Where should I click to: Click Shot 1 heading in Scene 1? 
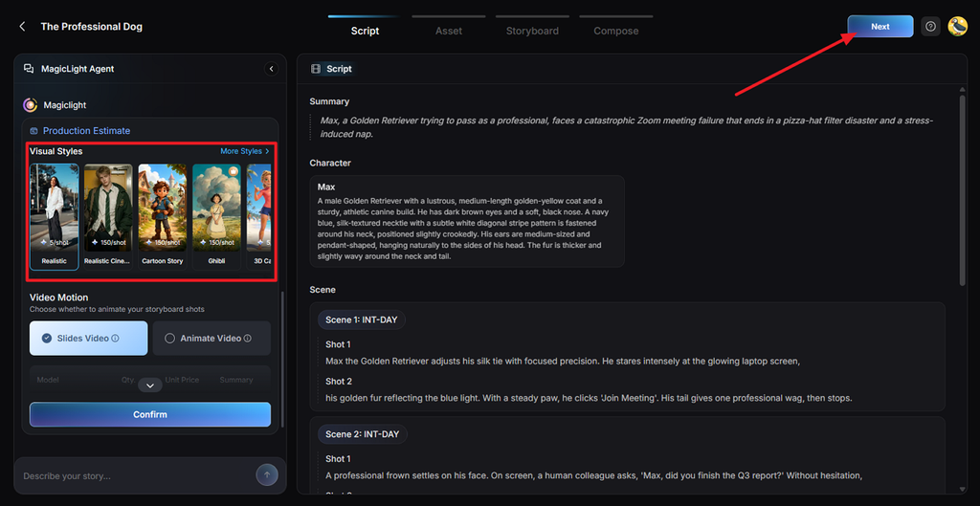[338, 344]
